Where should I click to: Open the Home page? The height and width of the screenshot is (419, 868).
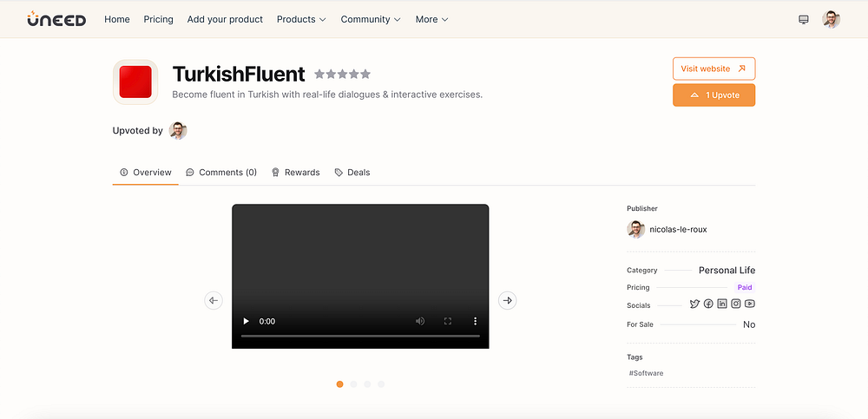117,19
